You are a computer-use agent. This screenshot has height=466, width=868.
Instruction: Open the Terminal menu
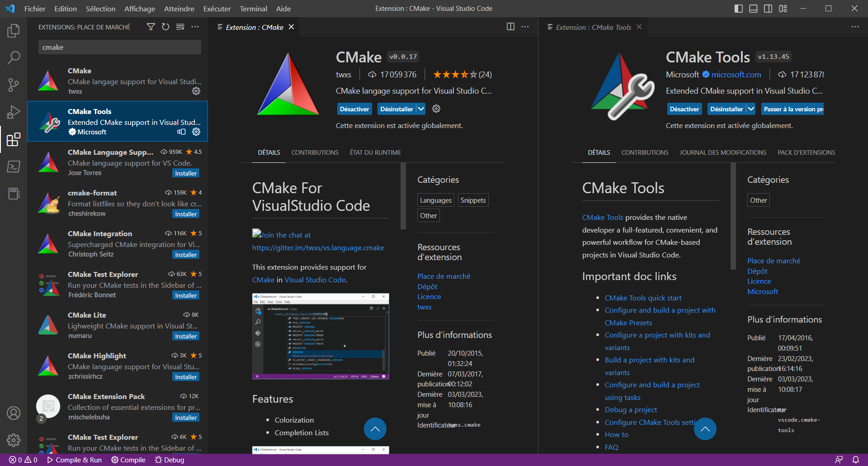tap(253, 9)
